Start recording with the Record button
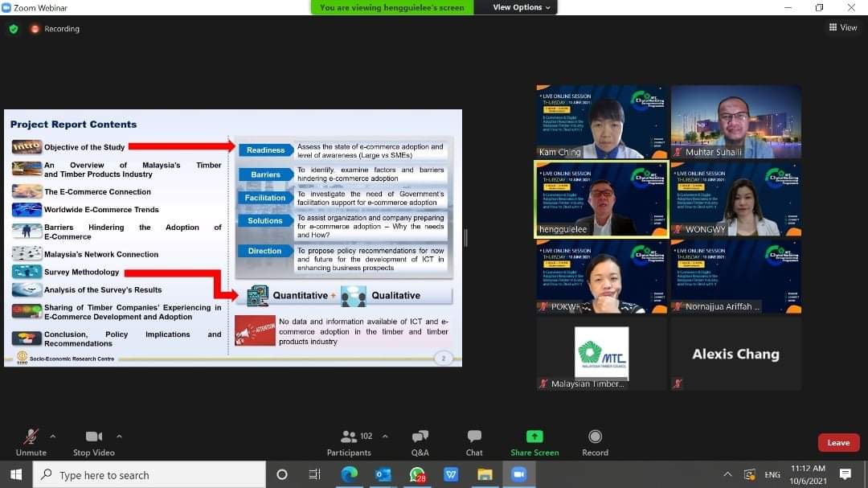The width and height of the screenshot is (868, 488). [595, 443]
